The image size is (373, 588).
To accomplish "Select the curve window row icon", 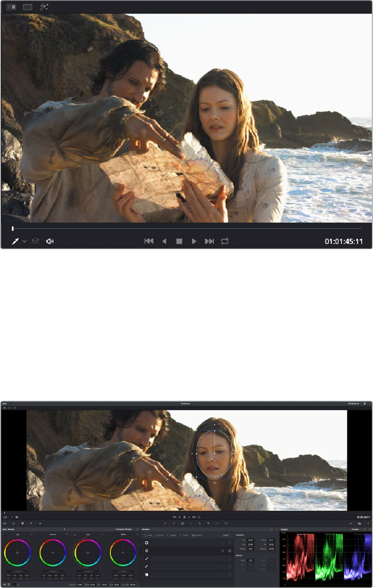I will tap(146, 567).
